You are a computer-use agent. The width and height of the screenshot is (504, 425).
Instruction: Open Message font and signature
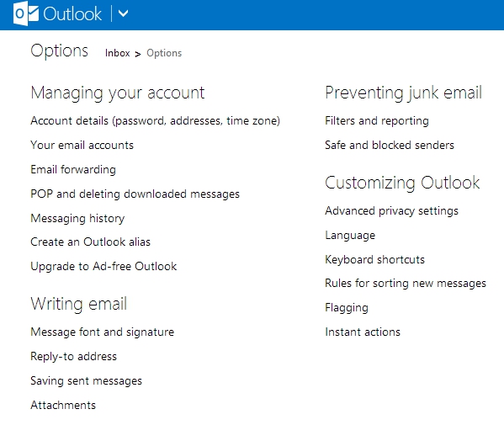pos(102,332)
